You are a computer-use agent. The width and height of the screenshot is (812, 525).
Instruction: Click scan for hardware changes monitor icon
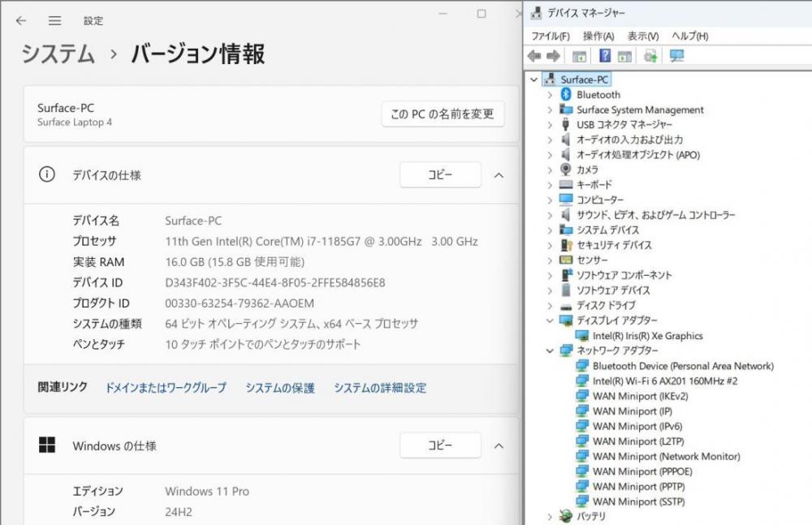coord(676,56)
